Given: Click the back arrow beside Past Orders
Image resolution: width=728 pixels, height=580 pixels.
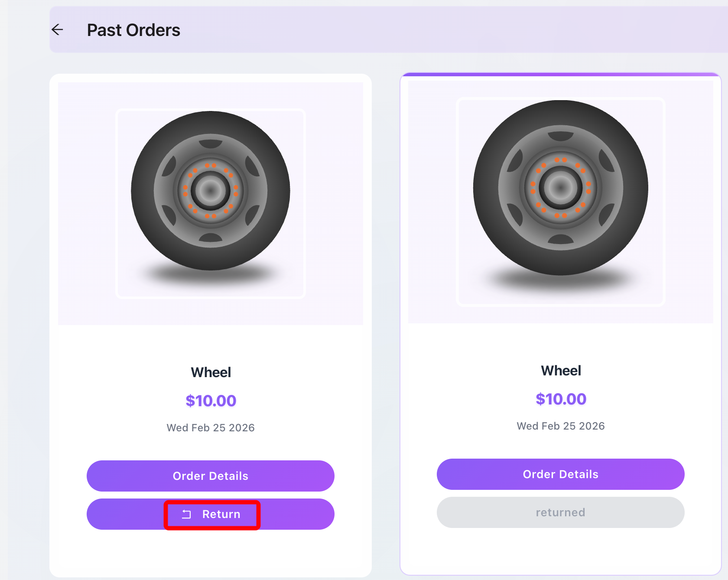Looking at the screenshot, I should click(x=57, y=29).
